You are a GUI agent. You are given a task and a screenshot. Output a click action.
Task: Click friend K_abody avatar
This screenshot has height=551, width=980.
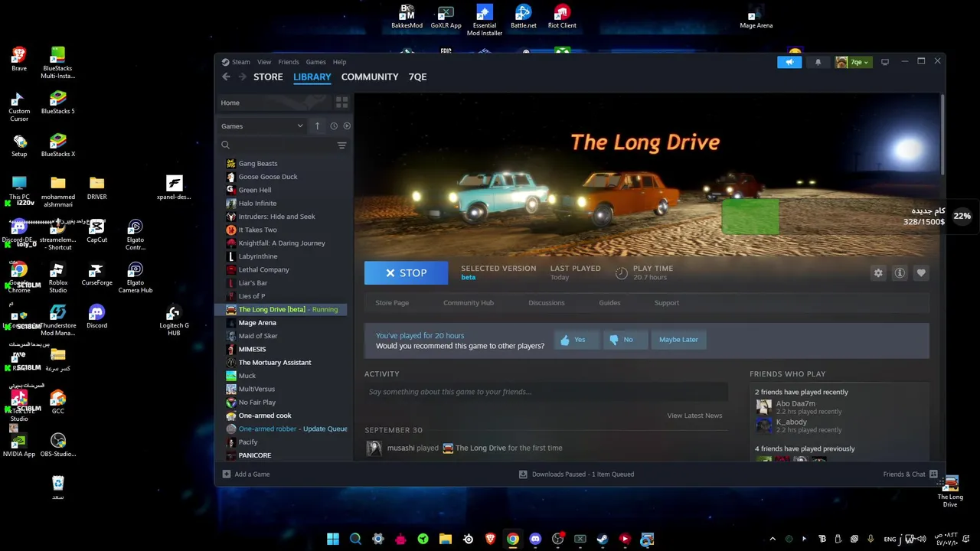coord(763,425)
